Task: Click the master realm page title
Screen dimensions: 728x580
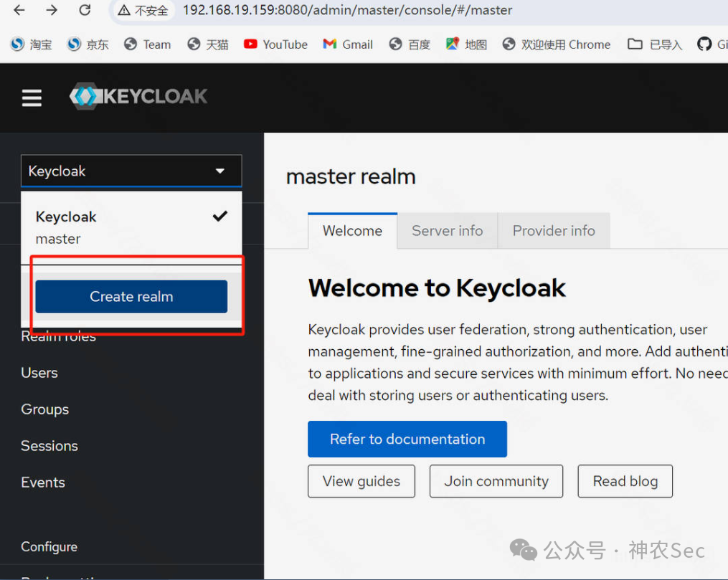Action: tap(351, 177)
